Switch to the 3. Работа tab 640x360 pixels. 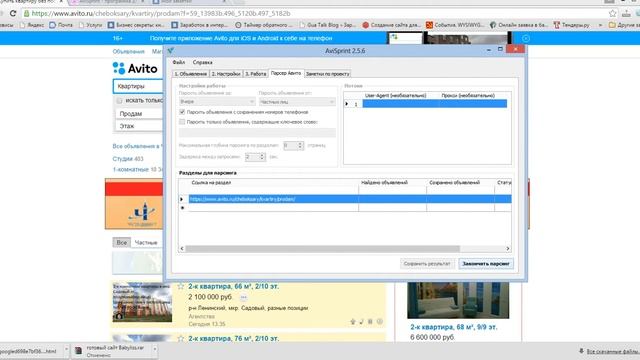click(256, 74)
